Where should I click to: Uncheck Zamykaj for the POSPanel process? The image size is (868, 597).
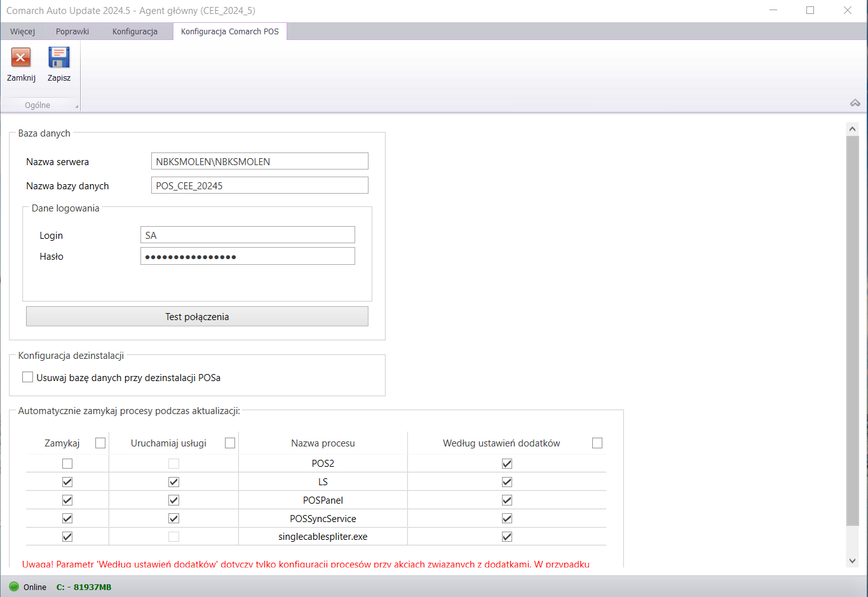point(67,500)
